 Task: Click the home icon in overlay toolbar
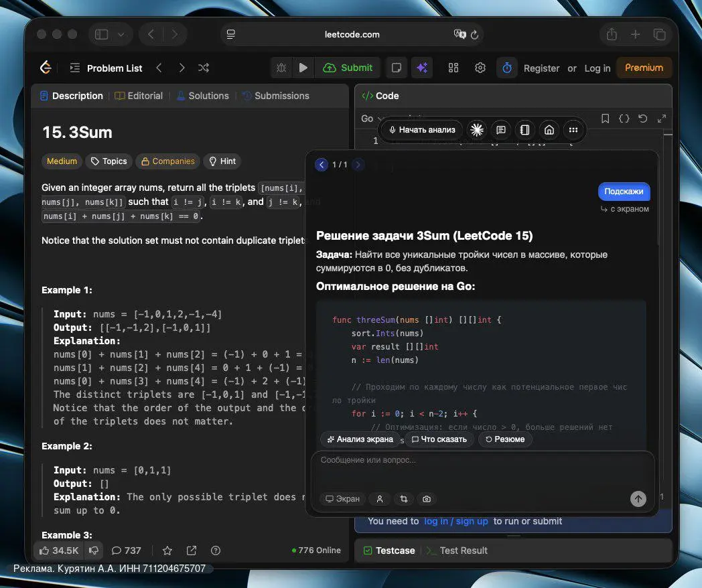[x=549, y=130]
